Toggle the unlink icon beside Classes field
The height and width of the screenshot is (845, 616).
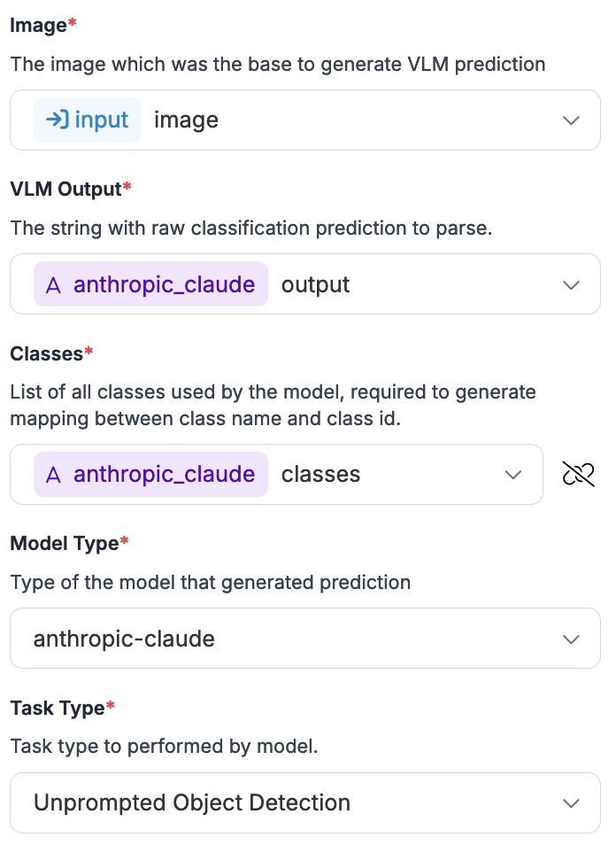(x=578, y=475)
